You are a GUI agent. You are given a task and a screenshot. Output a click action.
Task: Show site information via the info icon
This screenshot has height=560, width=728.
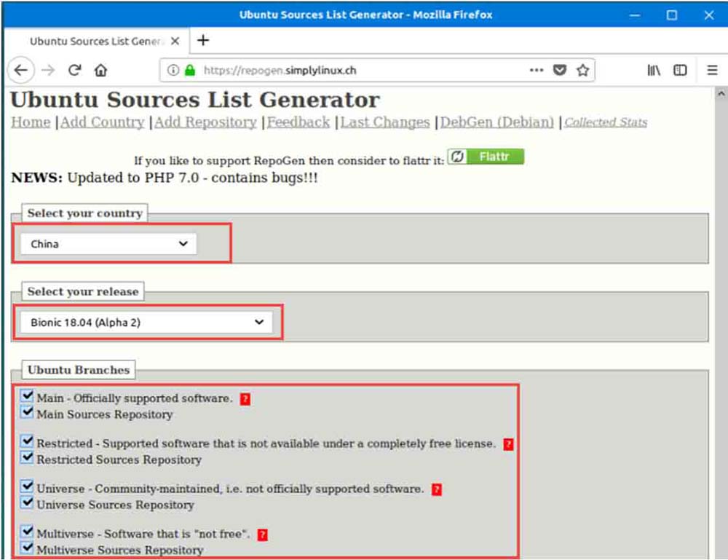point(173,70)
